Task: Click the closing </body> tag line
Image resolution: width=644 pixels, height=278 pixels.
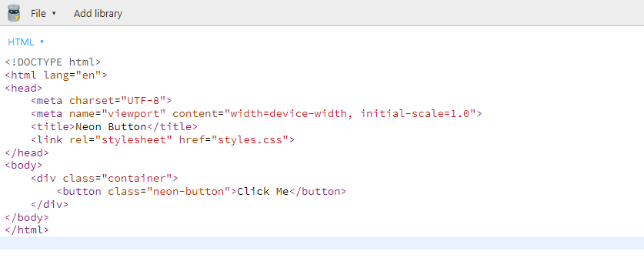Action: click(27, 217)
